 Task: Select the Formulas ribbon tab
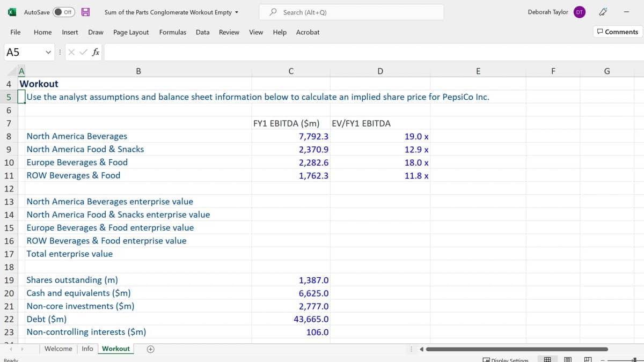tap(173, 32)
